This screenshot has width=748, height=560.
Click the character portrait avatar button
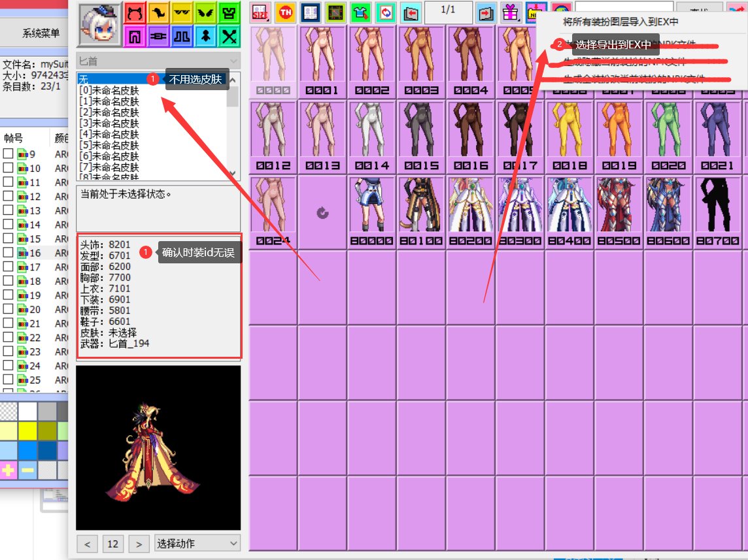pyautogui.click(x=99, y=25)
